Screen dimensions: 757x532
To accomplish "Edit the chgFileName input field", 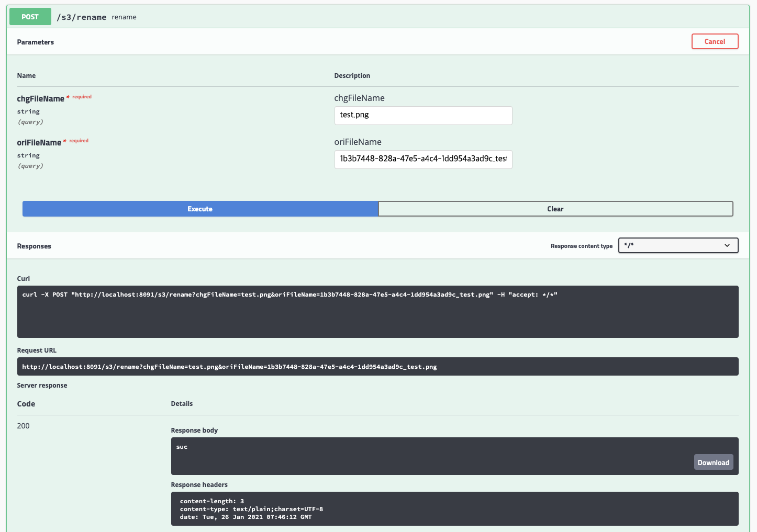I will click(423, 116).
